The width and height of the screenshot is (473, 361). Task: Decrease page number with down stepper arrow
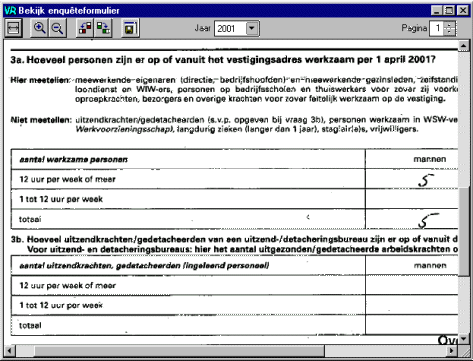pos(450,32)
